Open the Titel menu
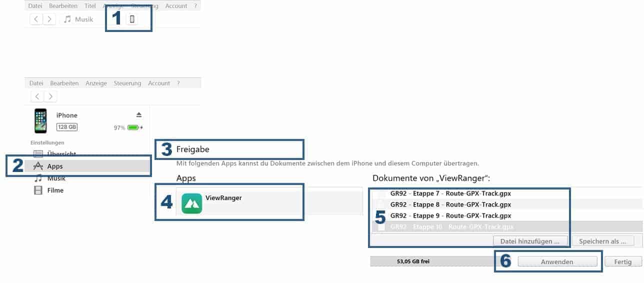 click(90, 6)
